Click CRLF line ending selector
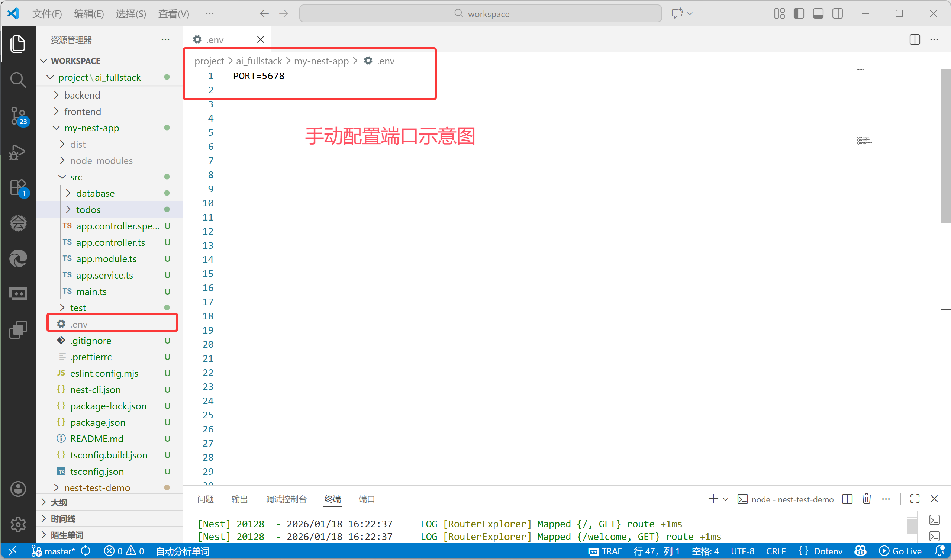This screenshot has width=951, height=560. [x=776, y=551]
